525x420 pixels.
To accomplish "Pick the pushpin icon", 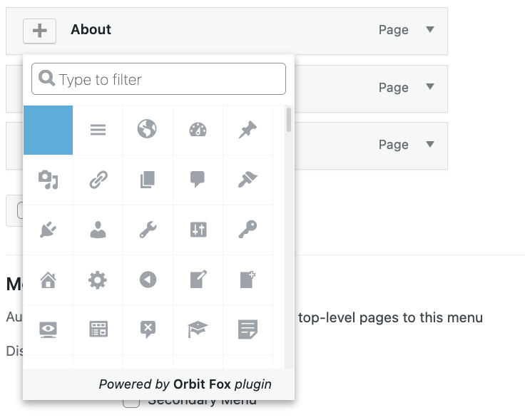I will coord(248,130).
